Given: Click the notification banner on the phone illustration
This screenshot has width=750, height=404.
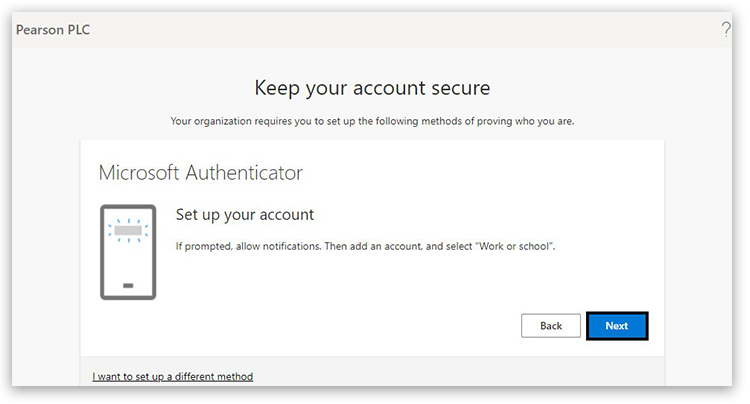Looking at the screenshot, I should (x=128, y=231).
